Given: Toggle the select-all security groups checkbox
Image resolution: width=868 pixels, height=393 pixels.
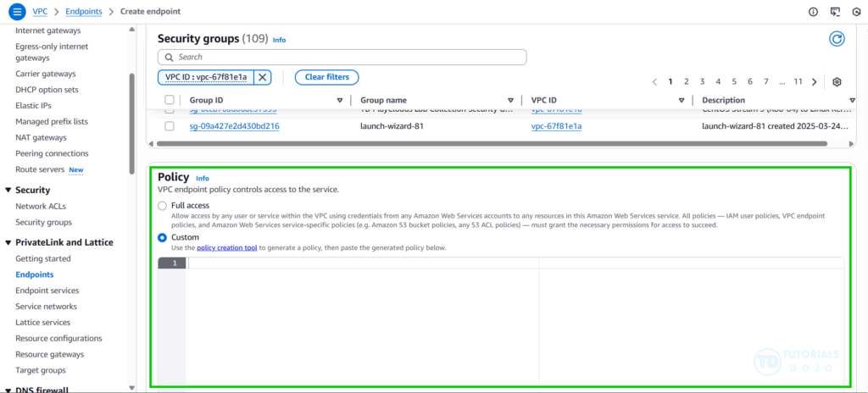Looking at the screenshot, I should point(170,100).
